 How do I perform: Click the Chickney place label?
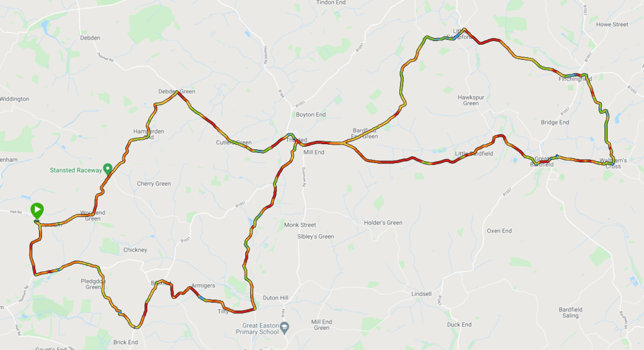[135, 250]
